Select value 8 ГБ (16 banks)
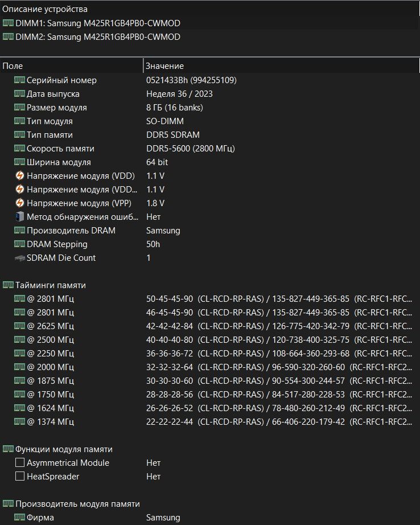The image size is (420, 525). pos(175,108)
